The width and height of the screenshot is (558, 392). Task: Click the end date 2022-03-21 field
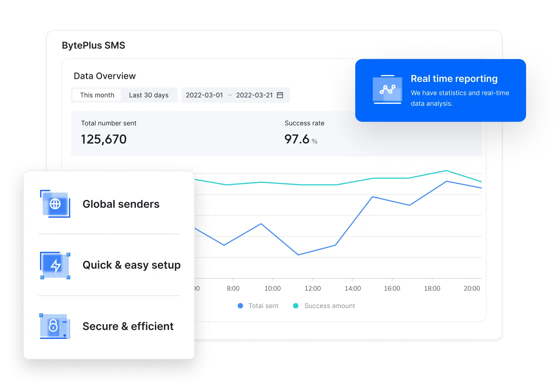click(254, 95)
